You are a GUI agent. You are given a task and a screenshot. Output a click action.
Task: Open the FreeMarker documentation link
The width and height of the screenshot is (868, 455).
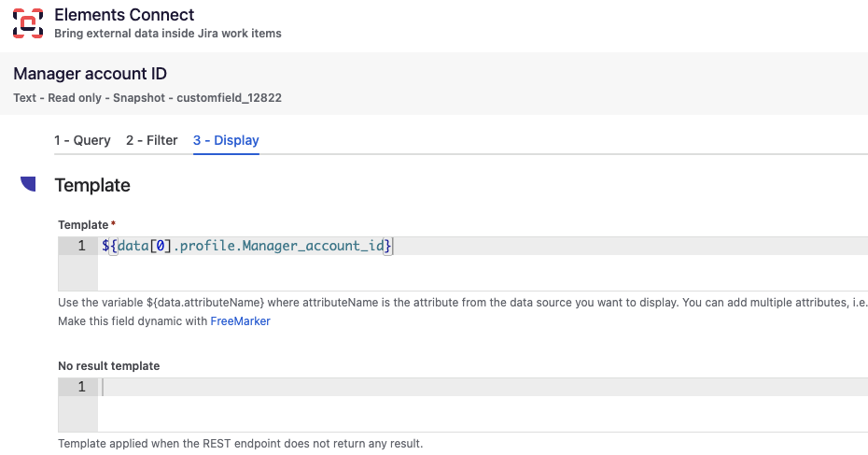click(x=240, y=321)
